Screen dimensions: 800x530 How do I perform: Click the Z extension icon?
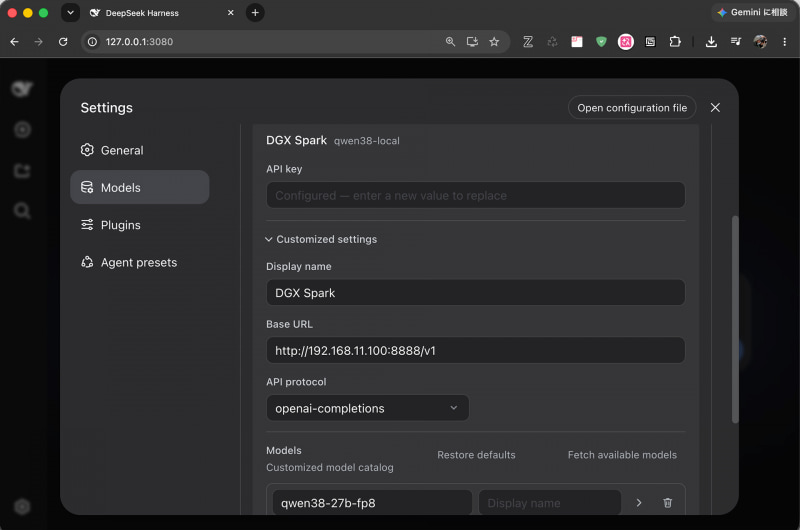point(528,42)
